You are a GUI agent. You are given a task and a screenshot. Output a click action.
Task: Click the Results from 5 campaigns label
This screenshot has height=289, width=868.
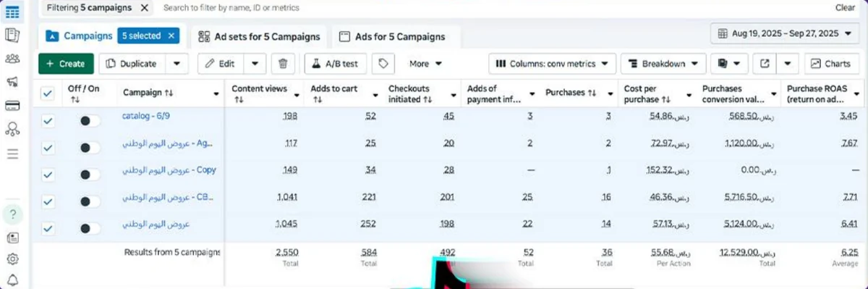click(x=173, y=252)
